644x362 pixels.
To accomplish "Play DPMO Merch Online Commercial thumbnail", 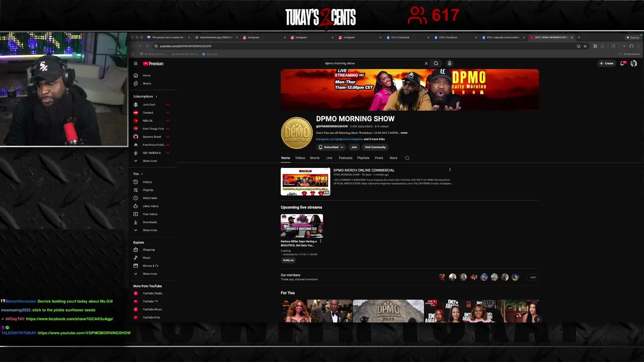I will pyautogui.click(x=305, y=182).
